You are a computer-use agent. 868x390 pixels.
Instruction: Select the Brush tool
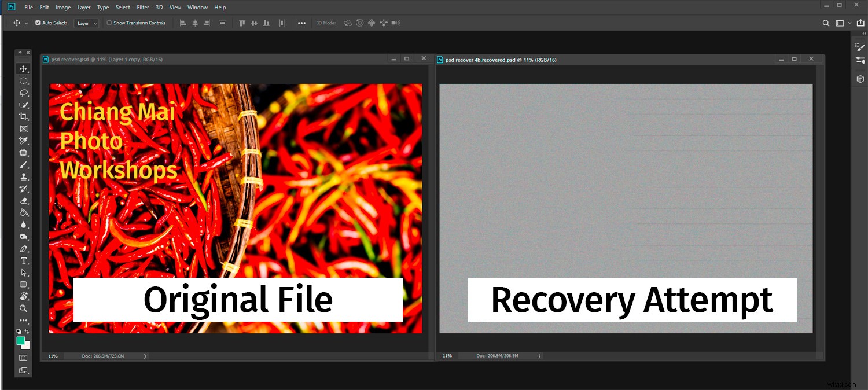[x=24, y=164]
